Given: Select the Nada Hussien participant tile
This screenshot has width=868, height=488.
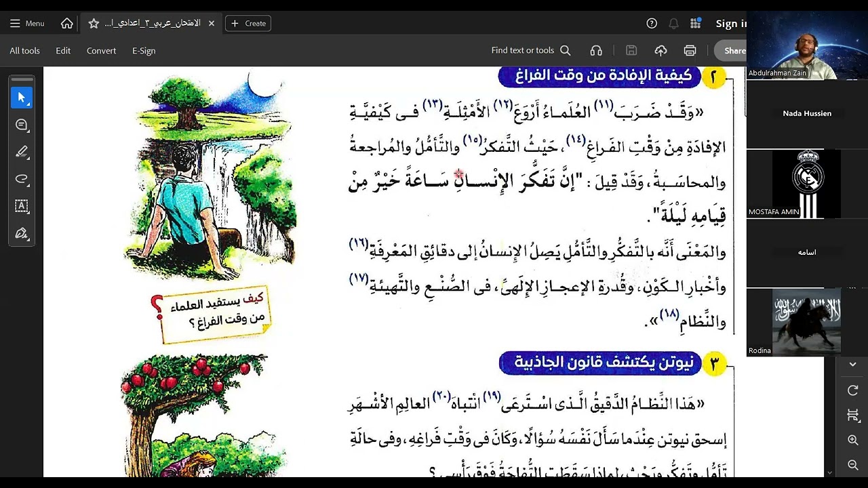Looking at the screenshot, I should click(807, 113).
